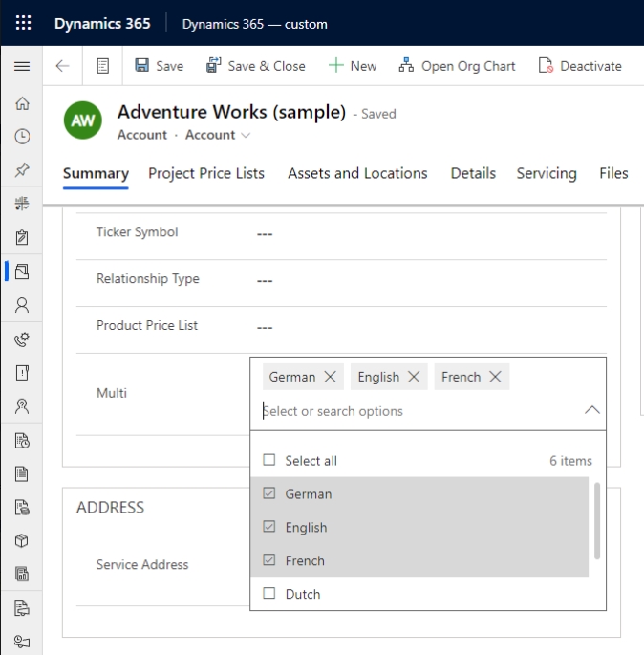Viewport: 644px width, 655px height.
Task: Click the back arrow in the toolbar
Action: (62, 66)
